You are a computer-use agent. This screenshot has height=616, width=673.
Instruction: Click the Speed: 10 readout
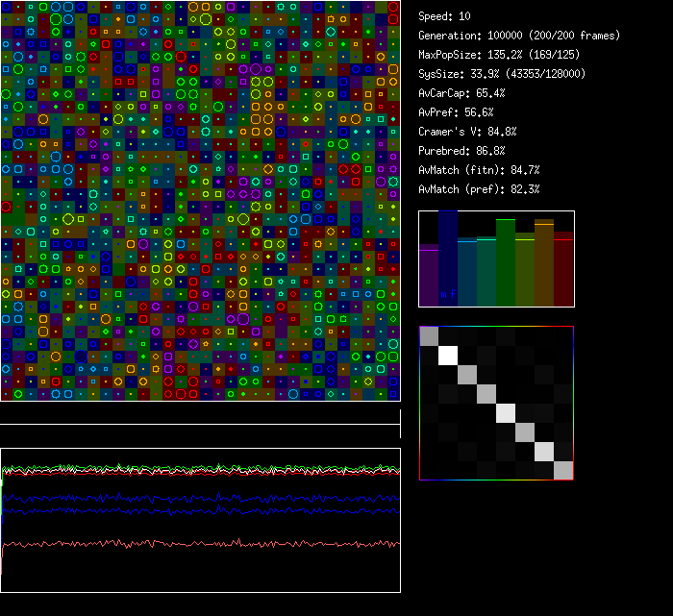[445, 16]
